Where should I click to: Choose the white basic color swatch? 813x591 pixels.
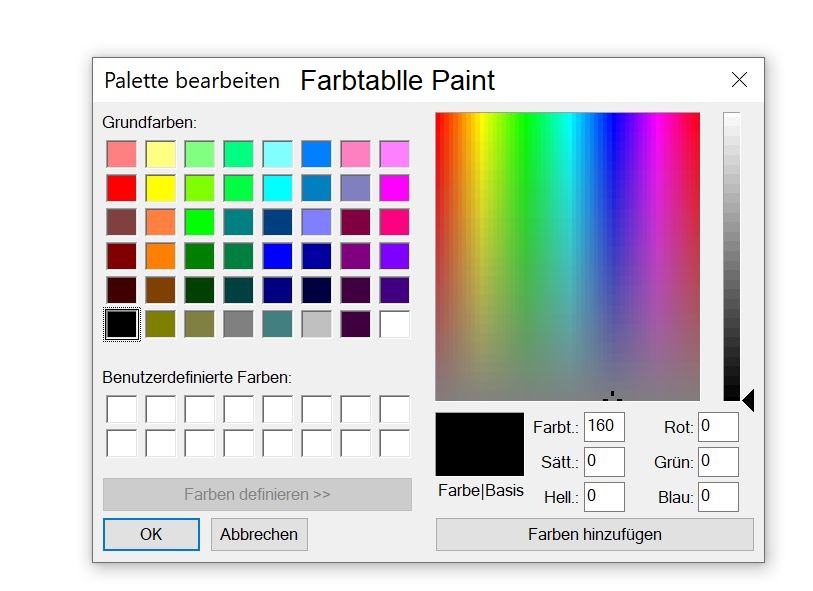coord(394,324)
